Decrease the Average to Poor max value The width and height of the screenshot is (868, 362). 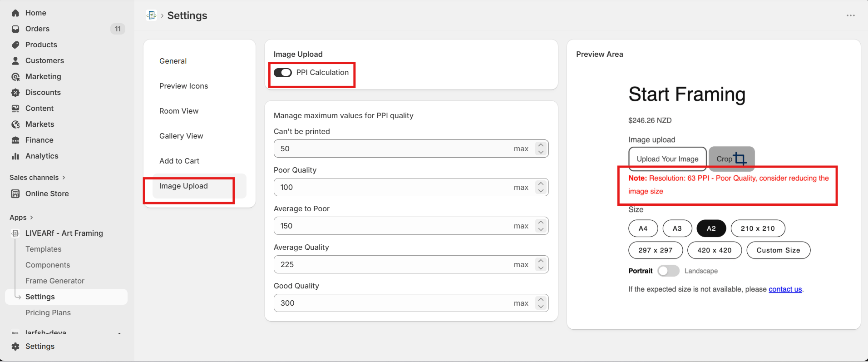[x=541, y=229]
